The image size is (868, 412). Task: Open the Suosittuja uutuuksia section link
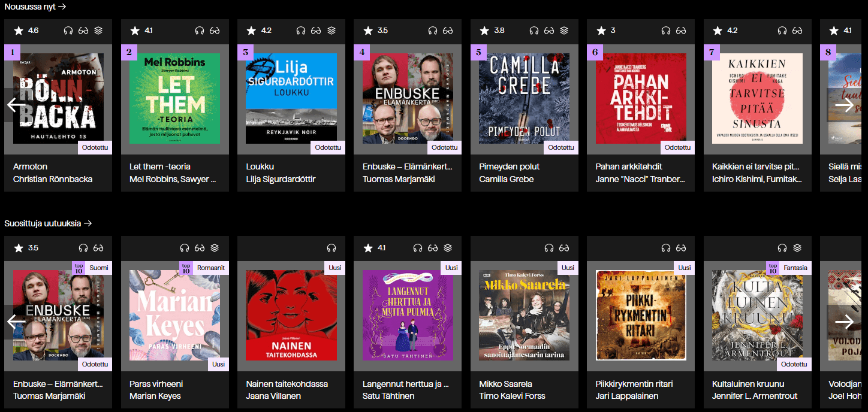pyautogui.click(x=48, y=223)
